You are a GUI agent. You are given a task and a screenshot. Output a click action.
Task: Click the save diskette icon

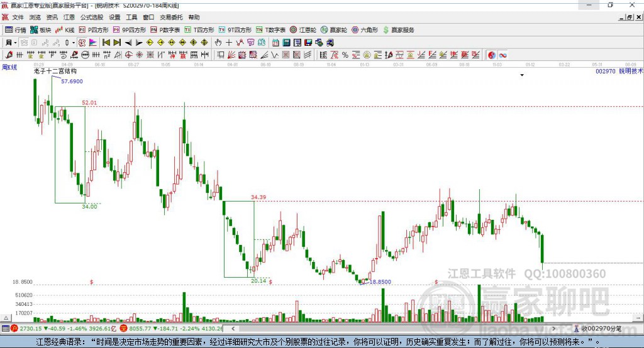point(308,43)
